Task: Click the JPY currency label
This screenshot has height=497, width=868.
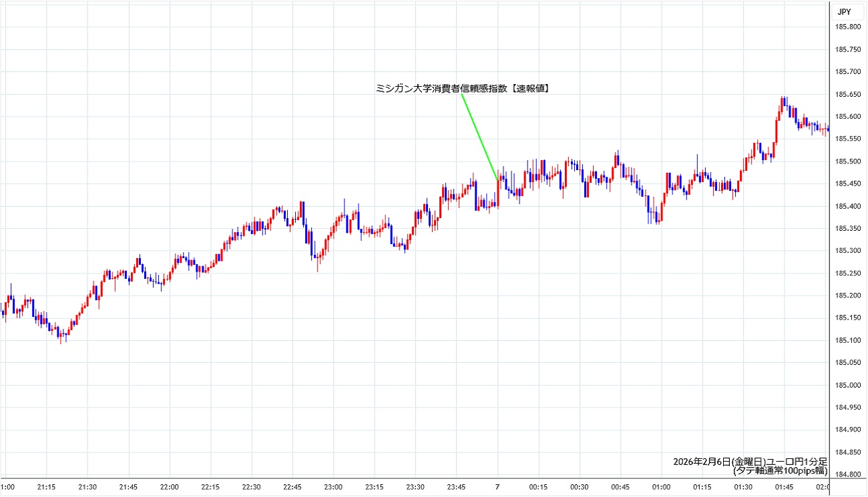Action: 844,11
